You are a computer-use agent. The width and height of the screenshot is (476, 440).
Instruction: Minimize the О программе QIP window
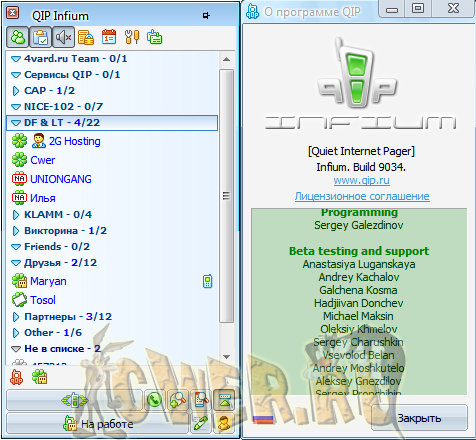tap(392, 9)
